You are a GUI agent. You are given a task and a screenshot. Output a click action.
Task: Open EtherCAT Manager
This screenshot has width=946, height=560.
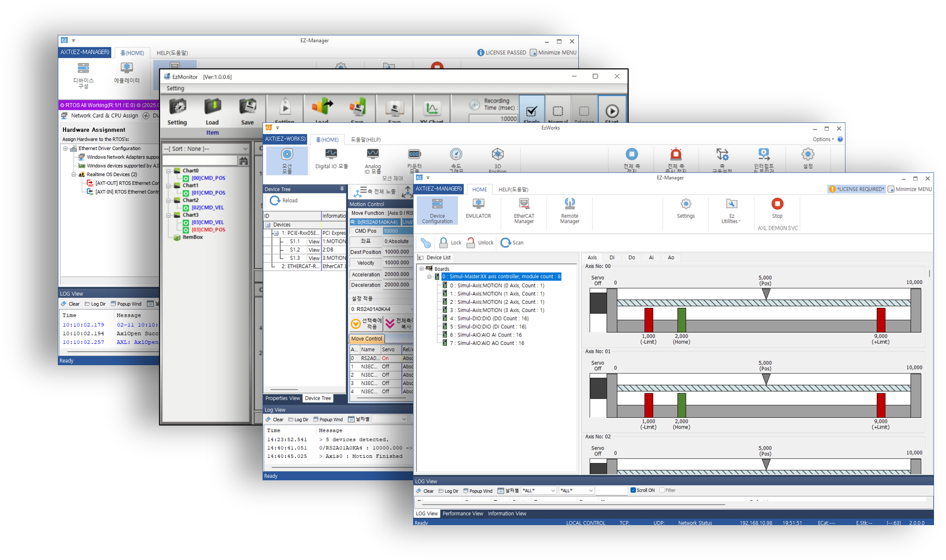click(x=524, y=210)
